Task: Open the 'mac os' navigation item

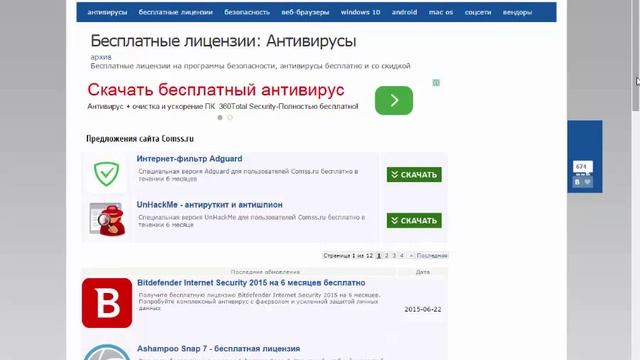Action: pos(441,12)
